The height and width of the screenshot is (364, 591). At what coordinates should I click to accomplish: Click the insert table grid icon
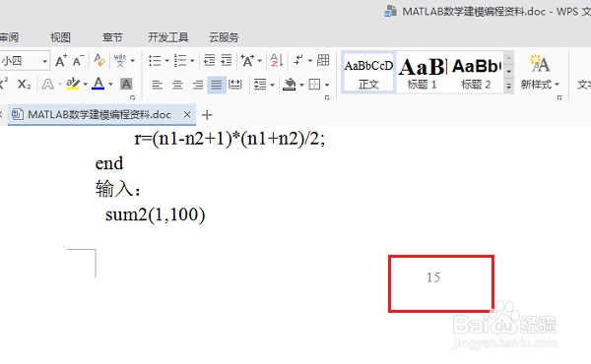[323, 60]
